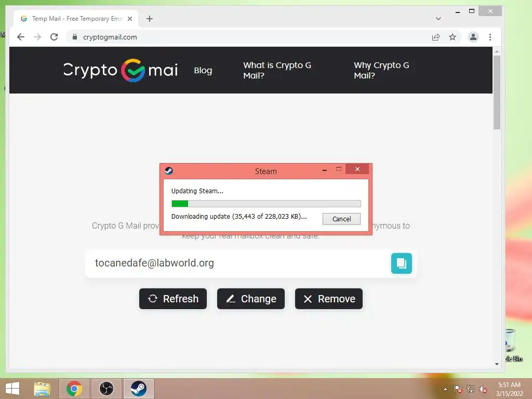Open the Chrome profile avatar icon

(473, 37)
